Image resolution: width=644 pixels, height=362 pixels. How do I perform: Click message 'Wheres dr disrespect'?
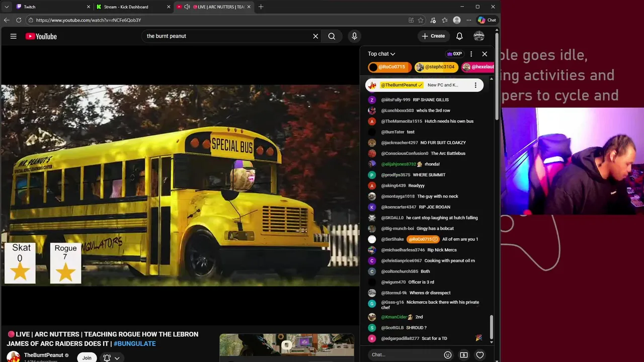tap(430, 293)
